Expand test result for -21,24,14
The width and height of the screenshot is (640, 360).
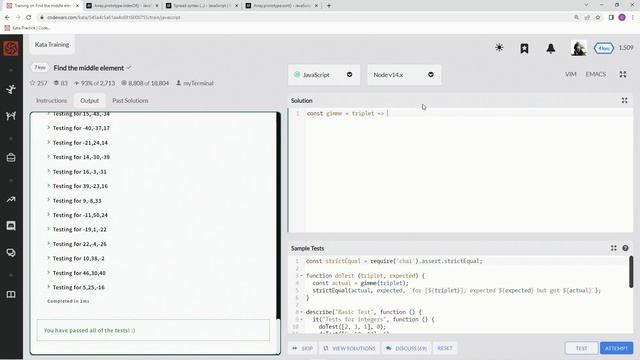[78, 143]
